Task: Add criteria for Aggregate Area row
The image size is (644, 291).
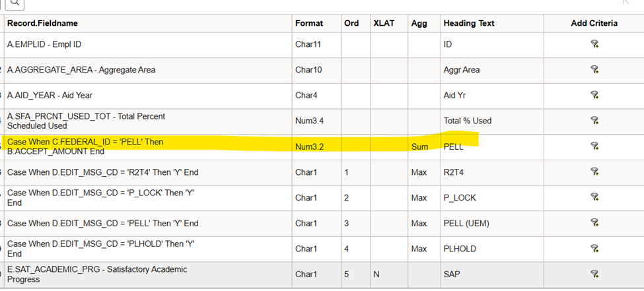Action: tap(594, 70)
